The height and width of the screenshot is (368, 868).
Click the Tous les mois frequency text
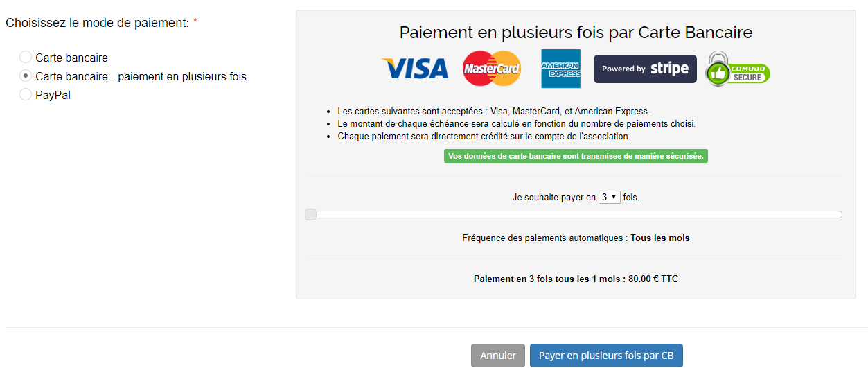[x=660, y=238]
